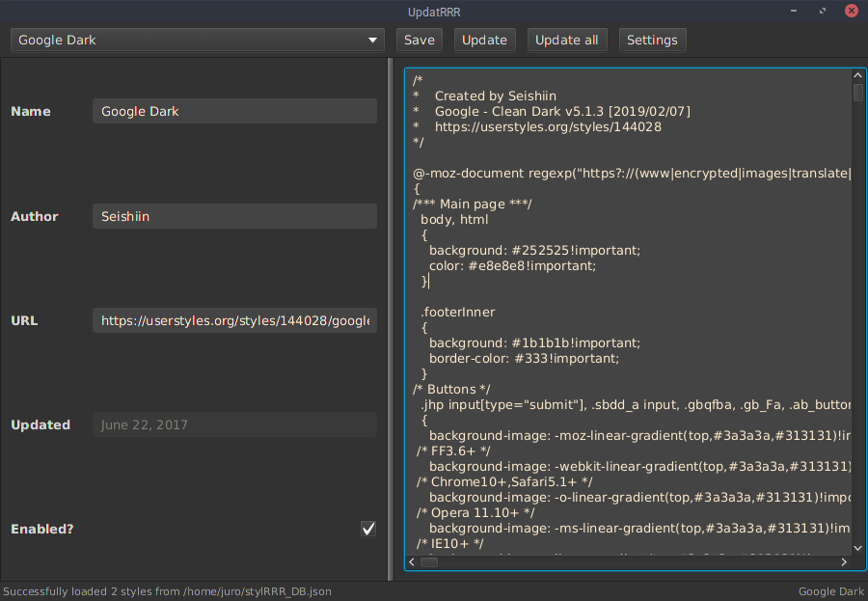
Task: Click the code editor scroll down arrow
Action: click(857, 548)
